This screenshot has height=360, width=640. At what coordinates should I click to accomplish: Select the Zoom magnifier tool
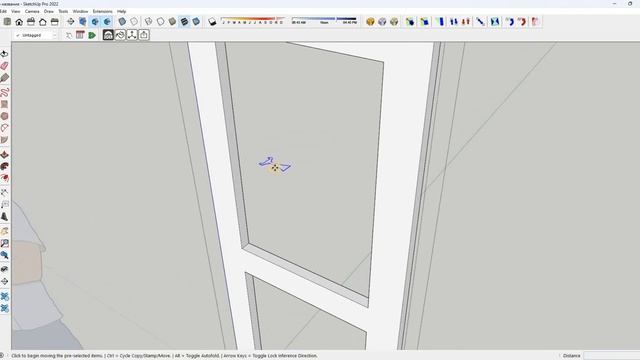[4, 243]
